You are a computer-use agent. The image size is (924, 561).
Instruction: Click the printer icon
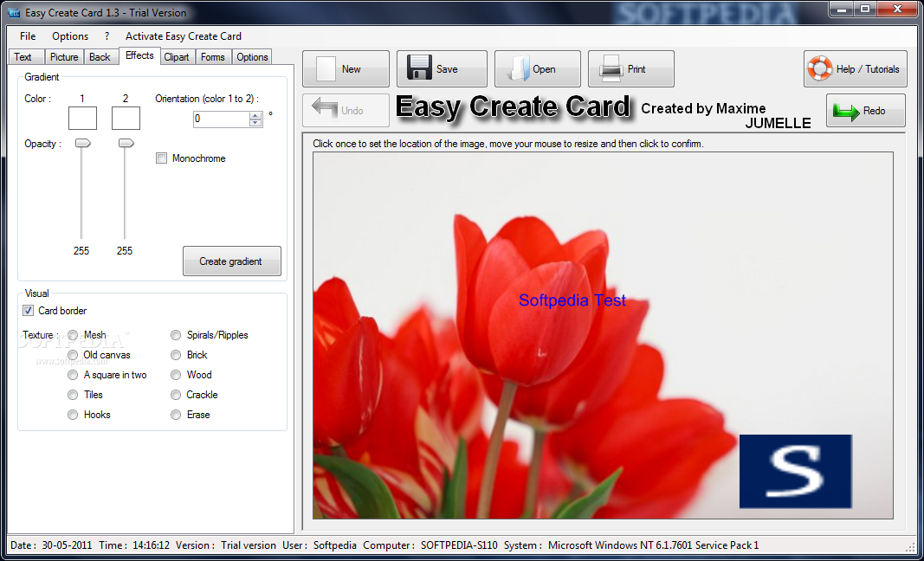pyautogui.click(x=611, y=69)
